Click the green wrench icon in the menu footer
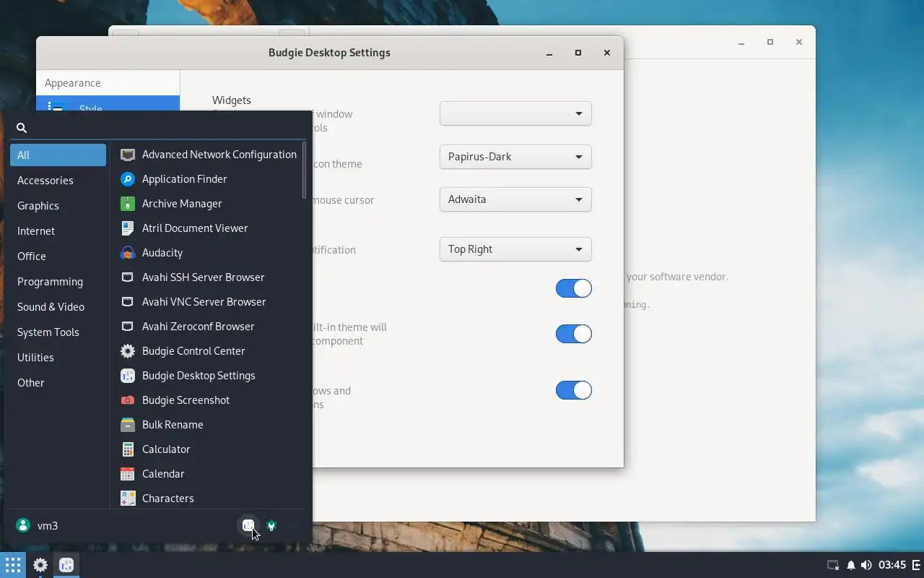 (x=271, y=525)
